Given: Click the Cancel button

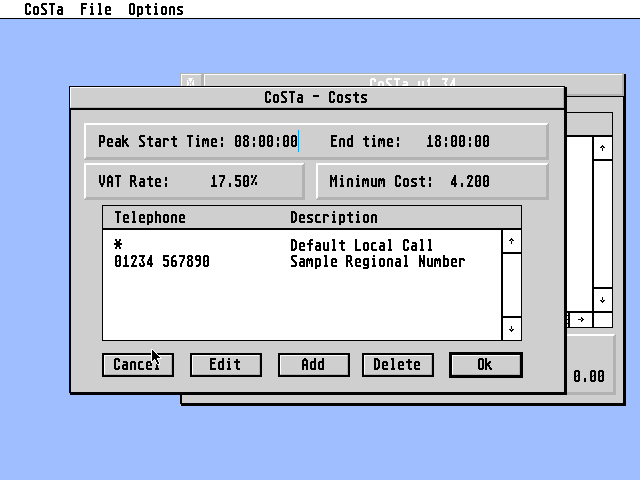Looking at the screenshot, I should click(x=138, y=364).
